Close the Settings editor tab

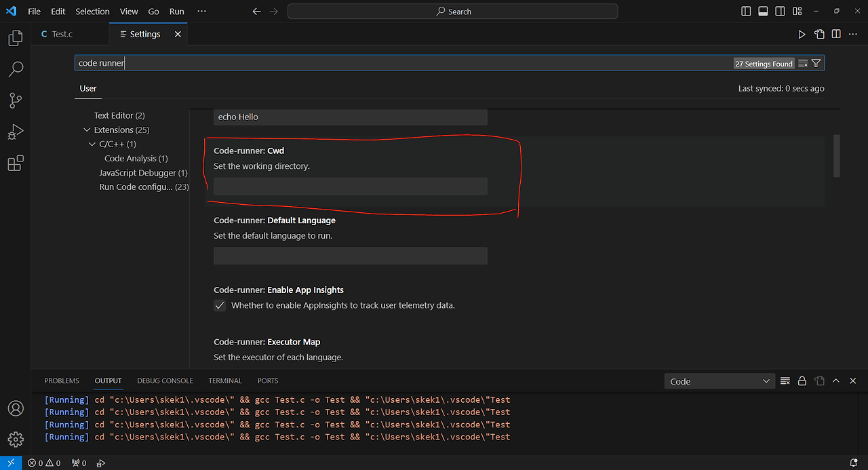[178, 34]
